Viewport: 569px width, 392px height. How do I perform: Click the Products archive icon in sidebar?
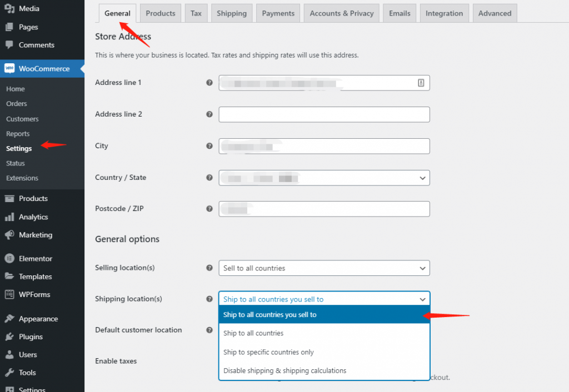tap(9, 198)
